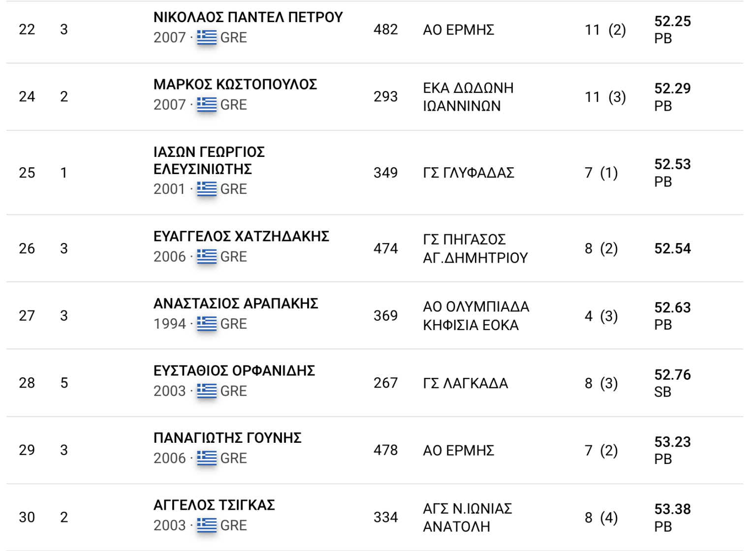
Task: Open ΕΥΑΓΓΕΛΟΣ ΧΑΤΖΗΔΑΚΗΣ athlete page
Action: click(x=241, y=237)
